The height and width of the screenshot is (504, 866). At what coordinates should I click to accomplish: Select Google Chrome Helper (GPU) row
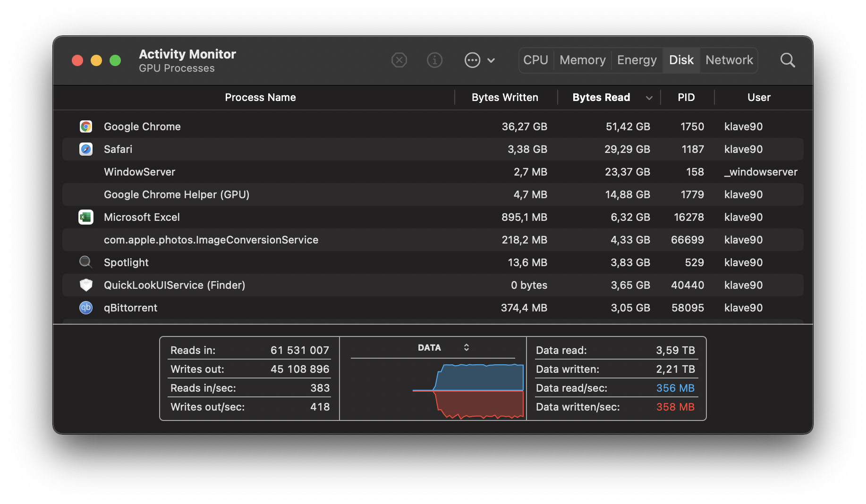point(433,194)
